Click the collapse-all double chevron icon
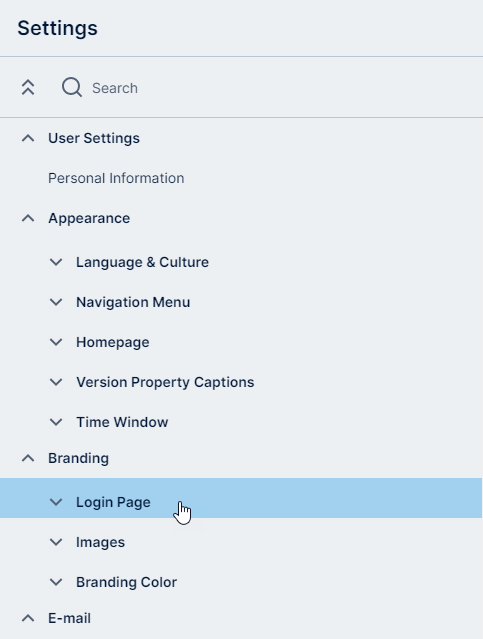The height and width of the screenshot is (639, 483). (x=28, y=88)
